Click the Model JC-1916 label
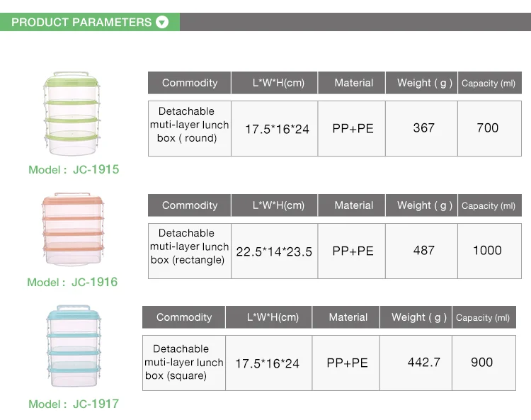Image resolution: width=531 pixels, height=420 pixels. [72, 282]
